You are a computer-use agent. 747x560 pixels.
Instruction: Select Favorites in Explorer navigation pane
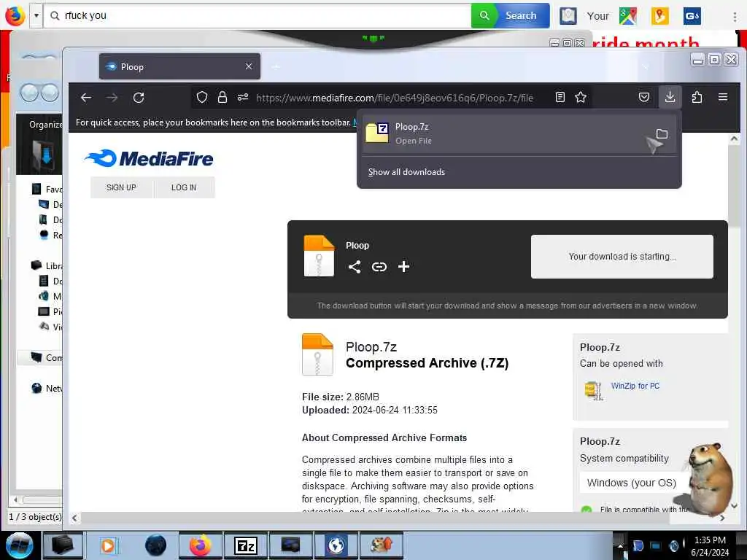click(x=47, y=189)
